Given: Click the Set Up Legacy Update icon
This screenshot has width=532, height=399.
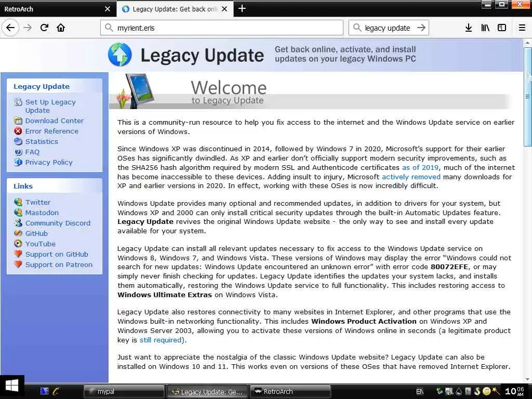Looking at the screenshot, I should (18, 102).
